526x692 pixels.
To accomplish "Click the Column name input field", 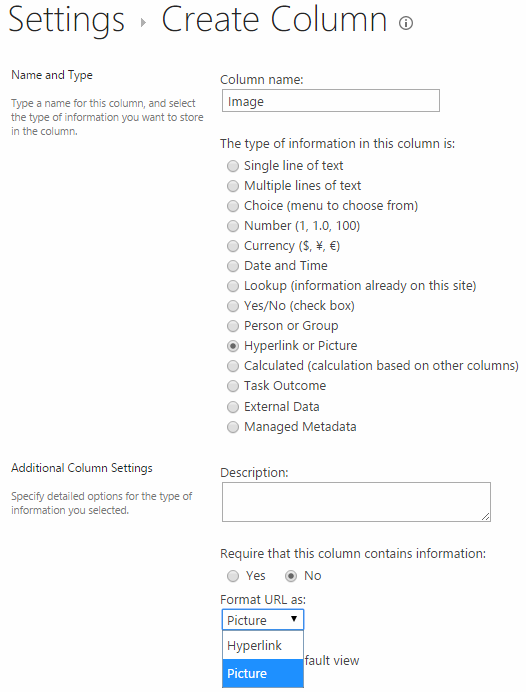I will click(x=331, y=101).
